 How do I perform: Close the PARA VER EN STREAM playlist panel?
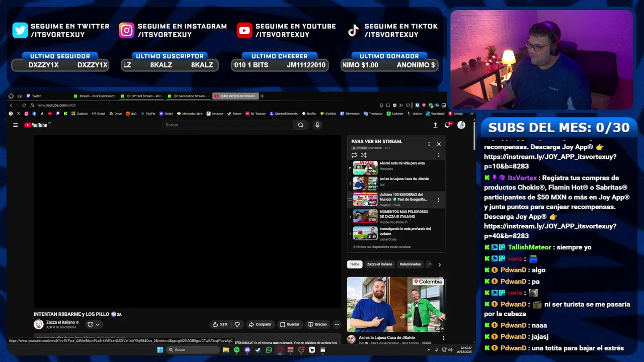[439, 144]
